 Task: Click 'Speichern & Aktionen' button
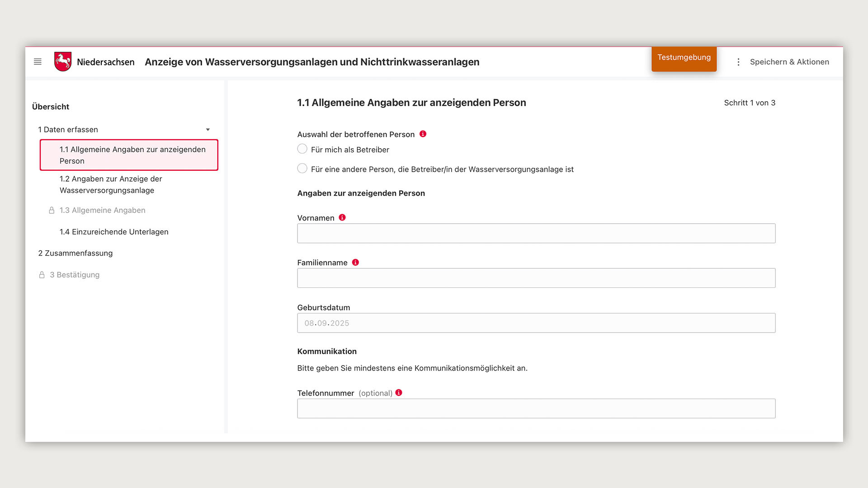coord(789,62)
